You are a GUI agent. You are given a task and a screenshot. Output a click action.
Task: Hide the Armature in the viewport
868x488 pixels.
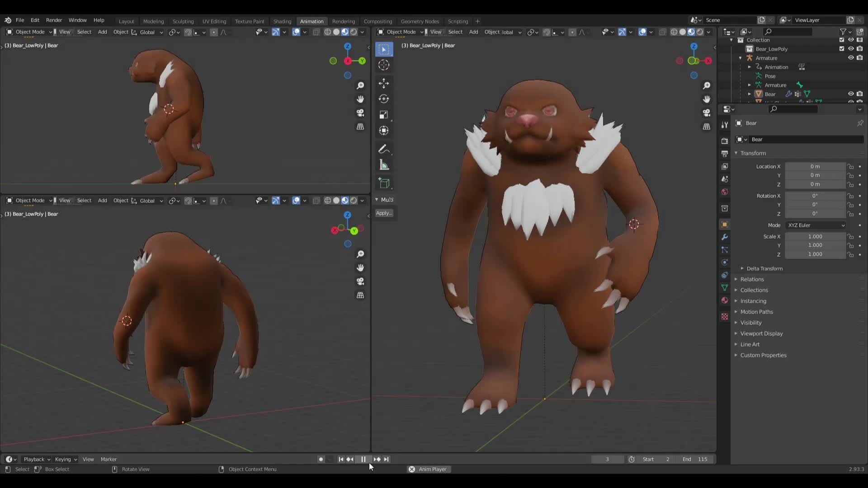click(x=851, y=57)
